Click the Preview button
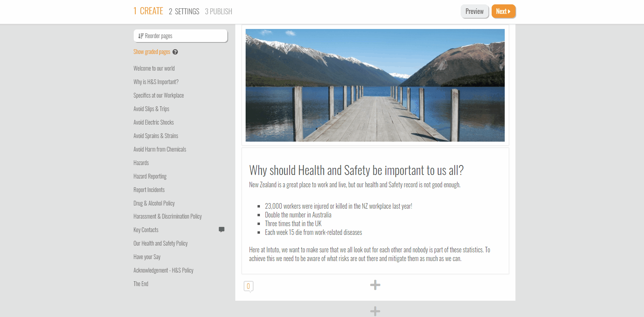The image size is (644, 317). [475, 11]
